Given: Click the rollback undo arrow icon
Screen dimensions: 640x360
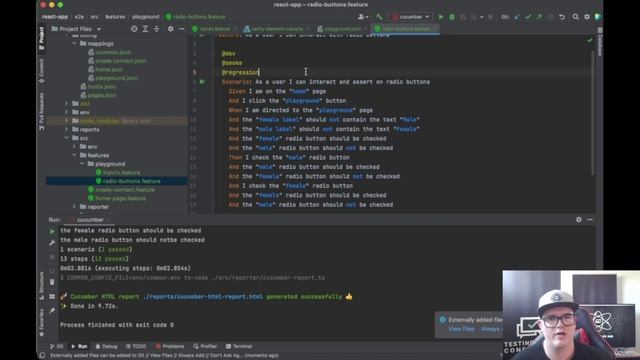Looking at the screenshot, I should coord(562,17).
